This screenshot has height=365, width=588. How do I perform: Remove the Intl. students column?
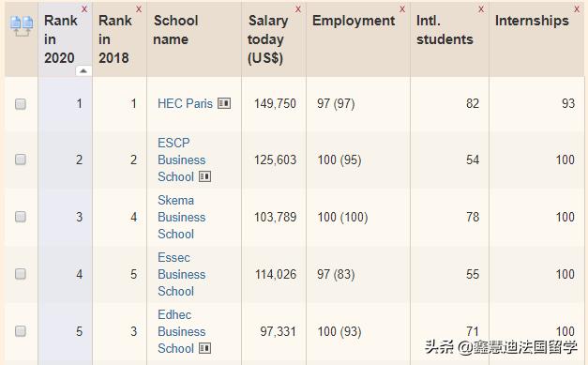click(481, 9)
